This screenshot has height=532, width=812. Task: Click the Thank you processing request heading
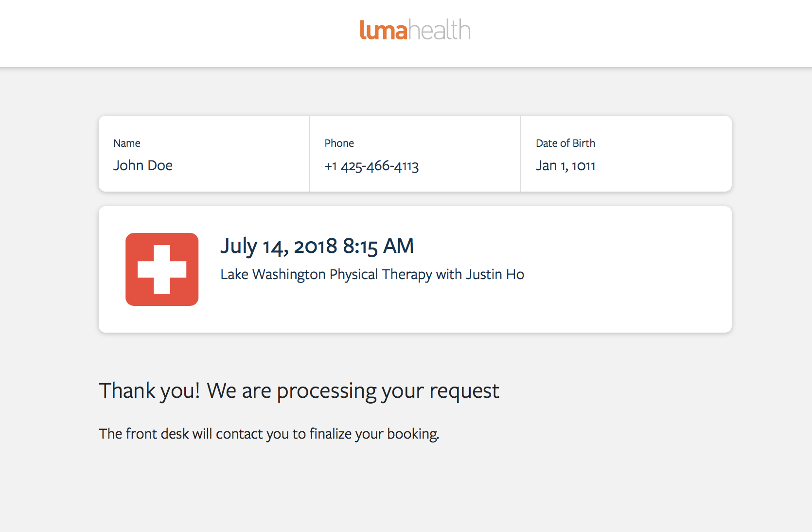[x=299, y=391]
